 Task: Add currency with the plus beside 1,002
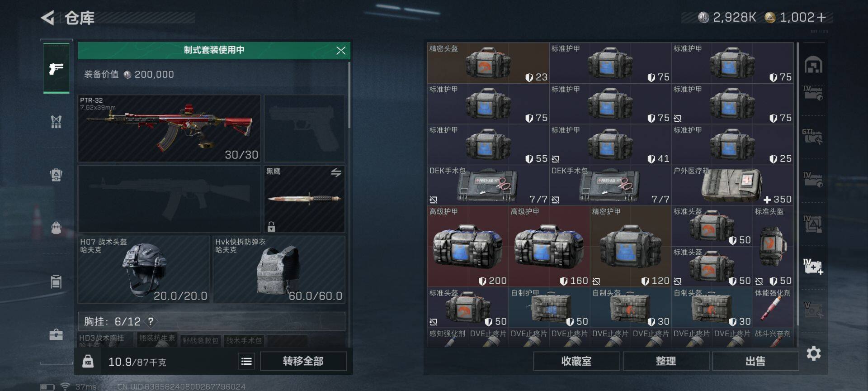click(x=821, y=17)
